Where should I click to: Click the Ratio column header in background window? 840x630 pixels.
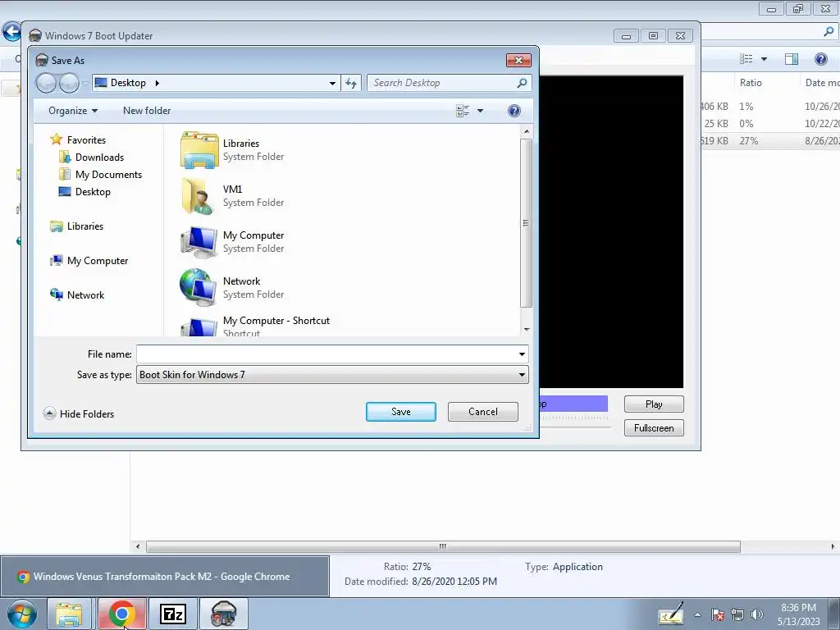[751, 83]
